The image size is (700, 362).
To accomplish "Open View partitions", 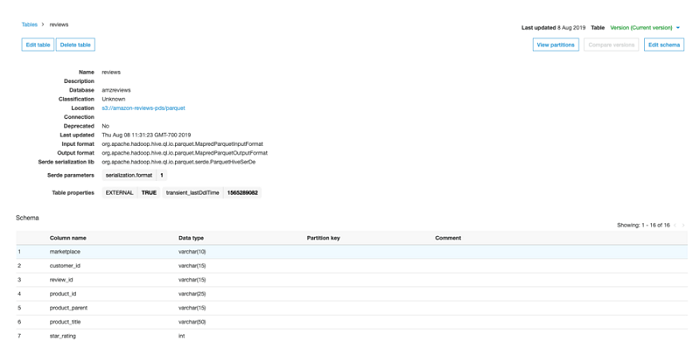I will tap(555, 45).
